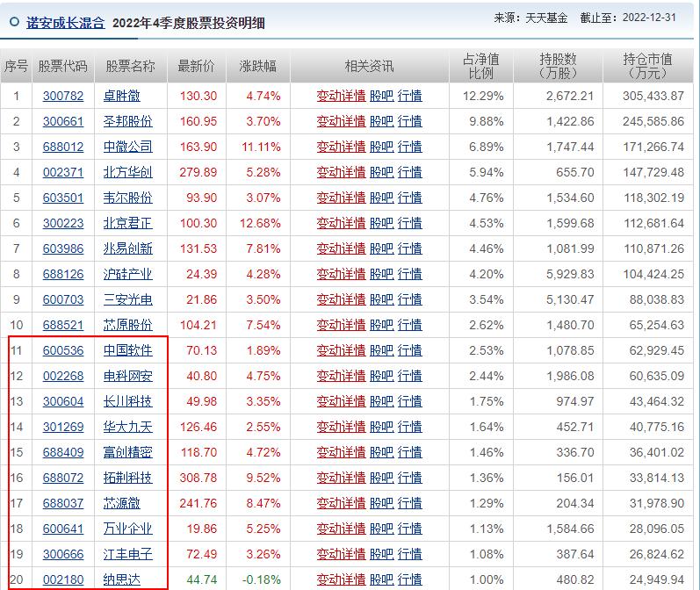Open stock name link 中微公司
Screen dimensions: 700x590
click(x=127, y=147)
